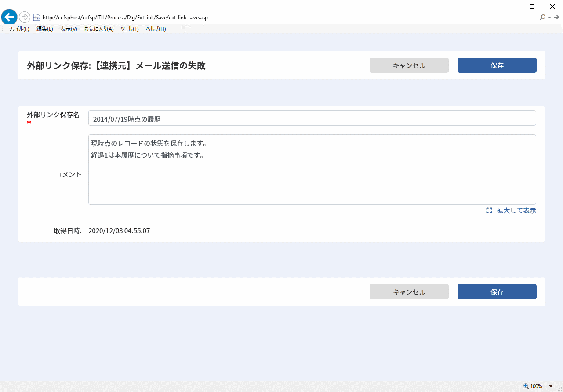This screenshot has height=392, width=563.
Task: Minimize the browser window
Action: click(512, 6)
